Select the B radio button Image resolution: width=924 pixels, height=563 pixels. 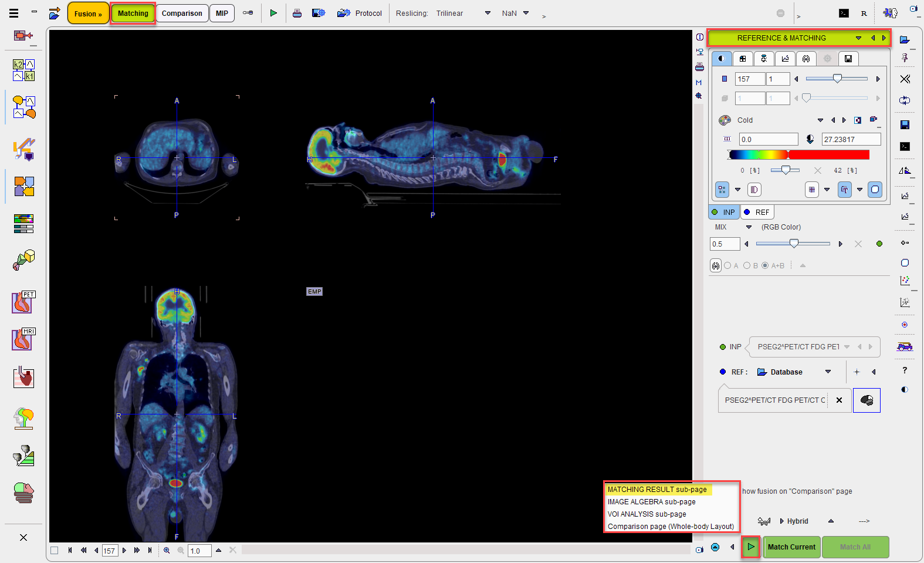747,265
